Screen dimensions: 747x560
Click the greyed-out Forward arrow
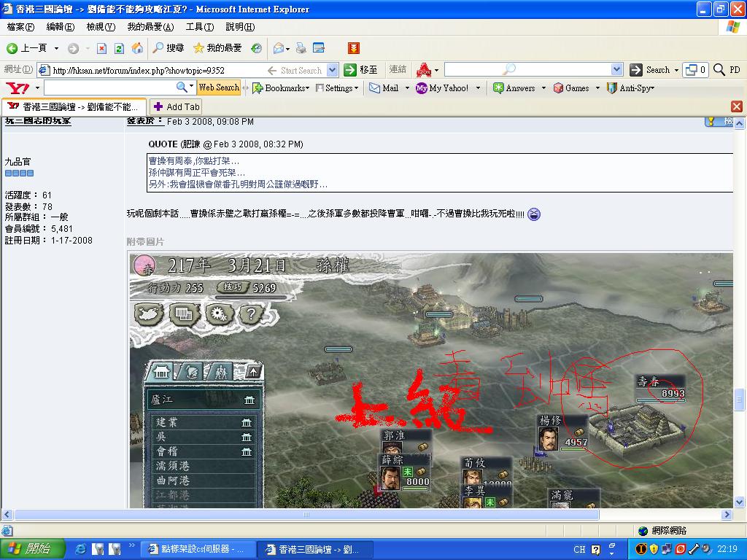[74, 48]
